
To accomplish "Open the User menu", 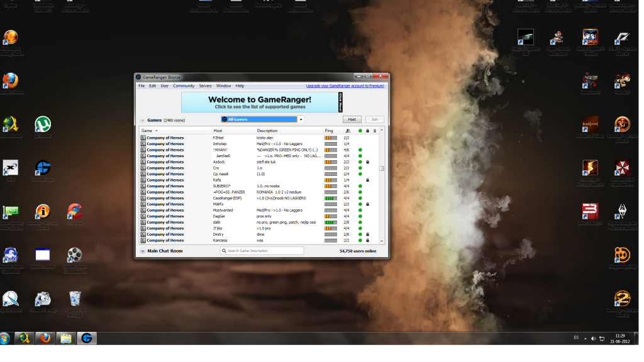I will [x=164, y=85].
